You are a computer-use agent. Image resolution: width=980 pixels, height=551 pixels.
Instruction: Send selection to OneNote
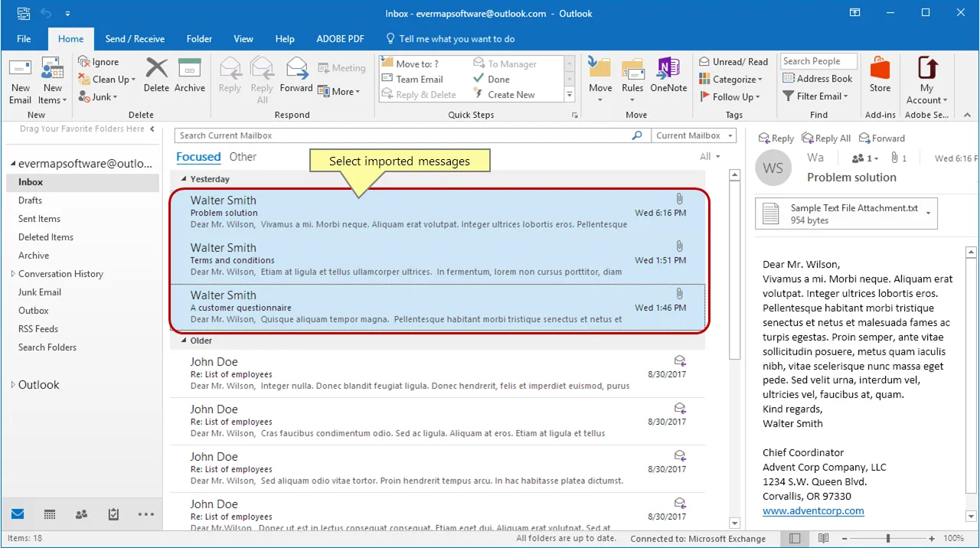668,75
